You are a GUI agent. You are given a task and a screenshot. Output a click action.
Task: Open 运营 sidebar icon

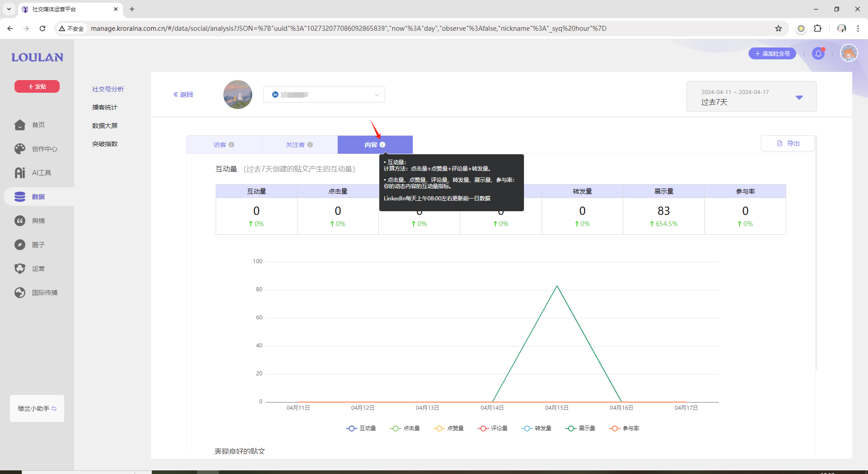click(20, 269)
